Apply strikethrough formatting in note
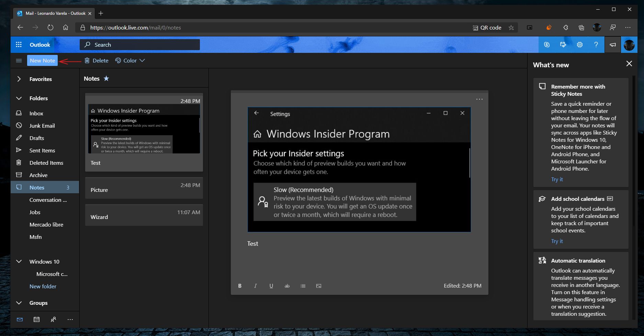The height and width of the screenshot is (336, 644). [287, 286]
